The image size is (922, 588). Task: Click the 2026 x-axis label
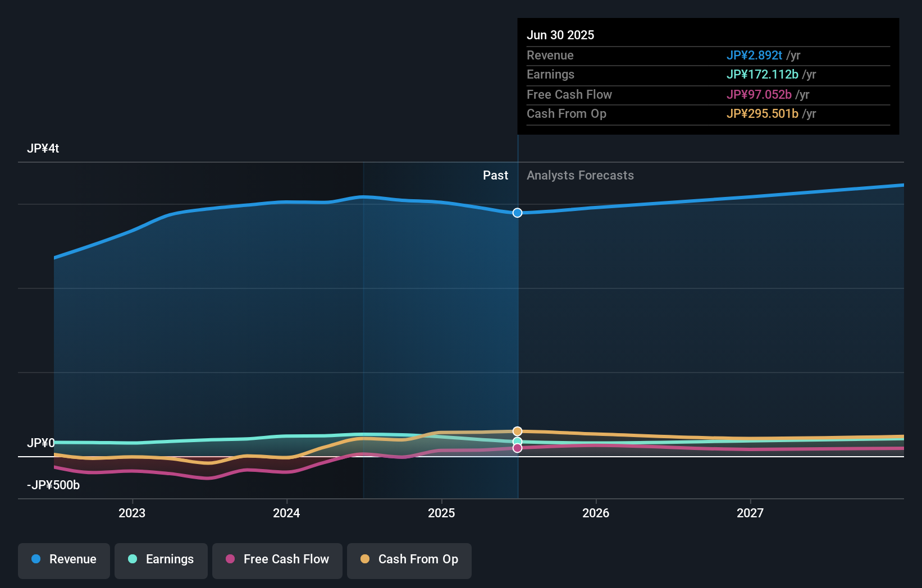click(596, 513)
